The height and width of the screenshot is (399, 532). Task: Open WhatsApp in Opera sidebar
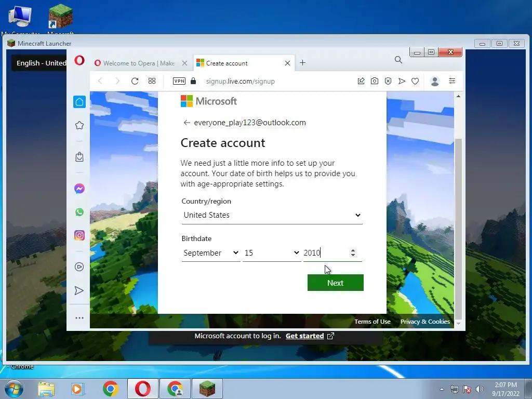79,212
